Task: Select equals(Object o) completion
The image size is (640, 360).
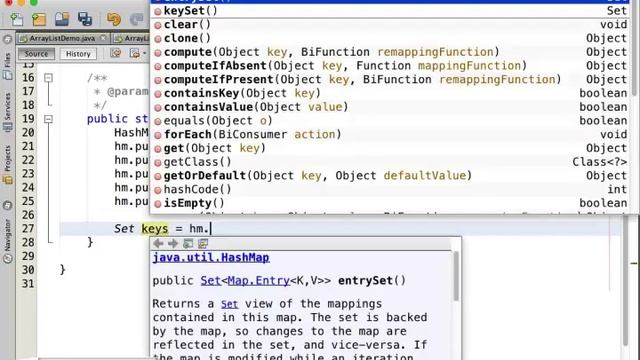Action: pos(391,121)
